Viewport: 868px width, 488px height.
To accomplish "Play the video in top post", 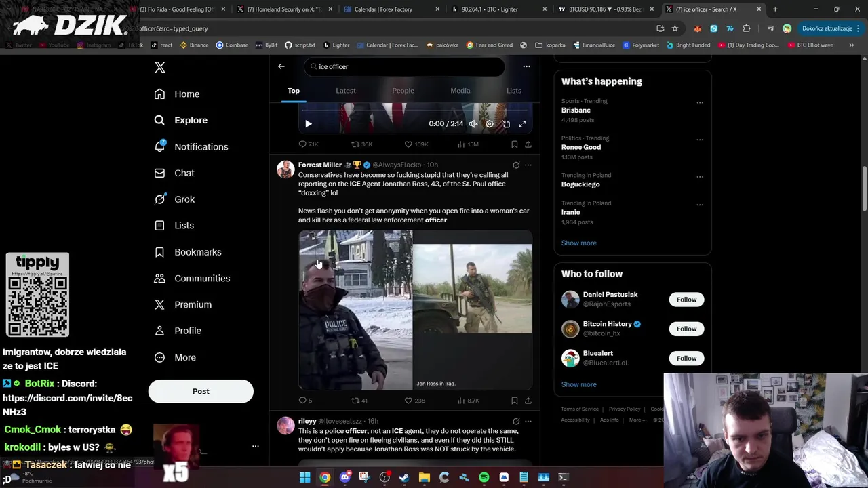I will 309,124.
